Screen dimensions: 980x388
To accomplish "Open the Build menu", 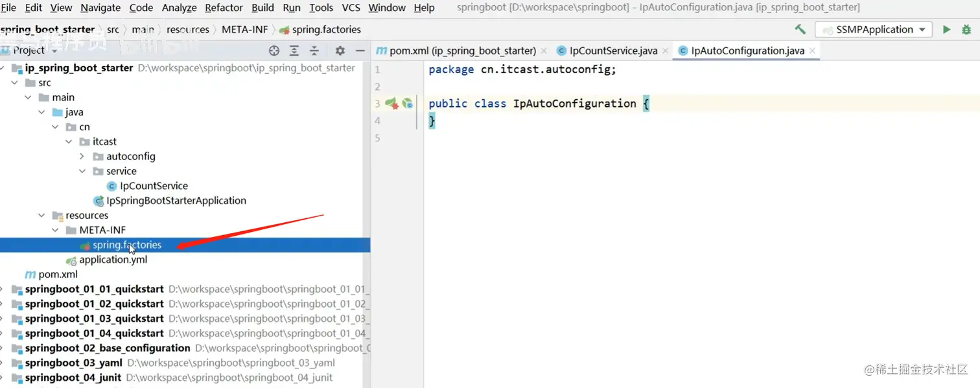I will [x=262, y=8].
